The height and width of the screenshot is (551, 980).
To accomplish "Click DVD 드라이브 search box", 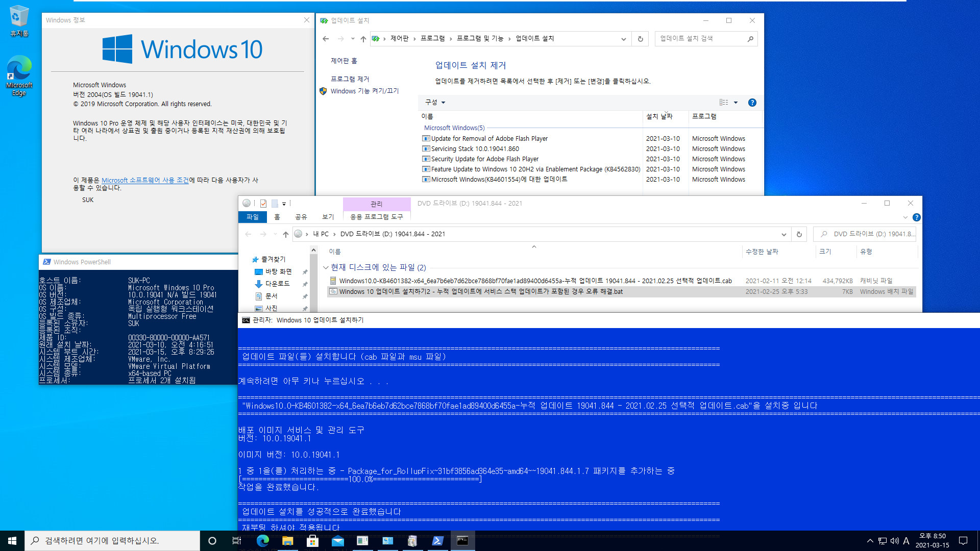I will [865, 234].
